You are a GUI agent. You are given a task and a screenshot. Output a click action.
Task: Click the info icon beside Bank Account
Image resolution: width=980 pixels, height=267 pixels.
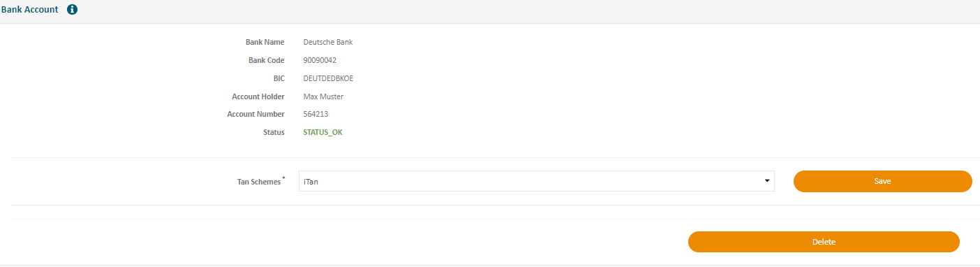(72, 10)
